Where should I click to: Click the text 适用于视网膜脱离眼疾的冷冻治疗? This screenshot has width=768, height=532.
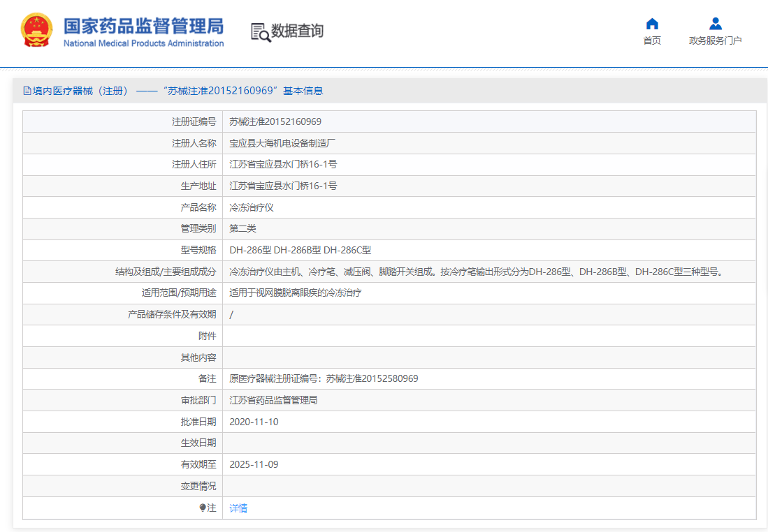click(296, 293)
